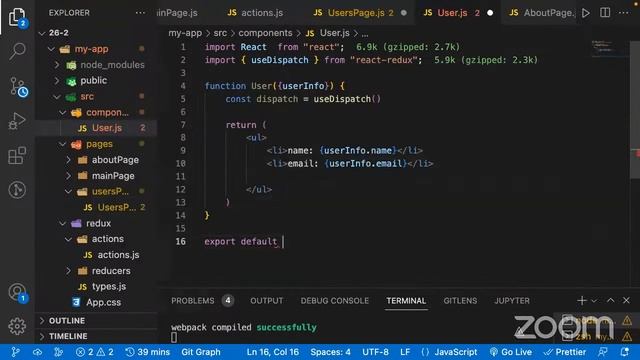Open the PROBLEMS panel tab
640x360 pixels.
pyautogui.click(x=193, y=301)
